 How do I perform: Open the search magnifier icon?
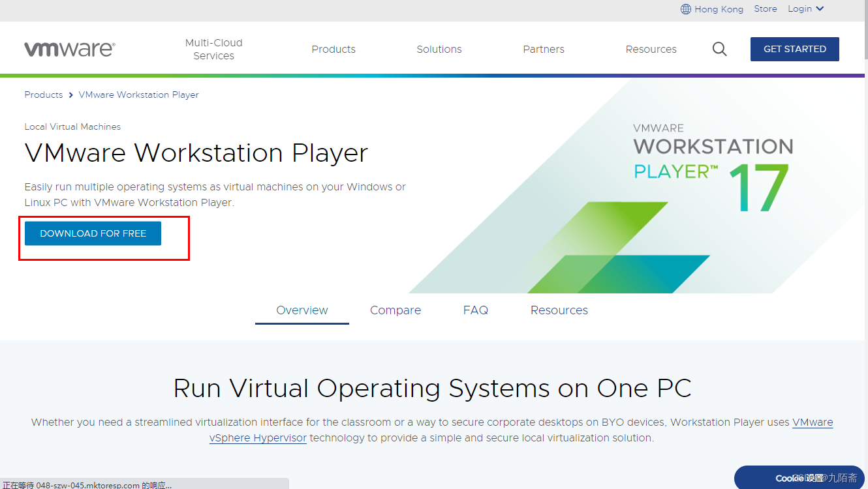point(719,49)
